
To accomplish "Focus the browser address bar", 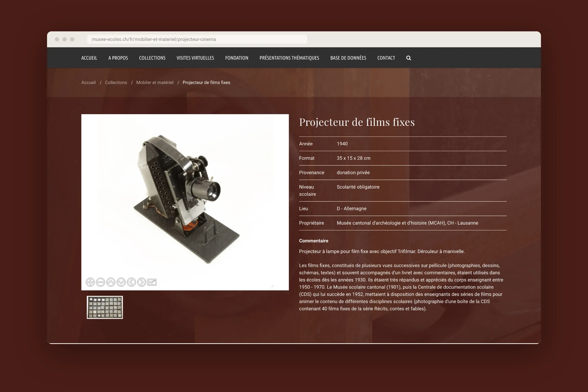I will pyautogui.click(x=197, y=39).
